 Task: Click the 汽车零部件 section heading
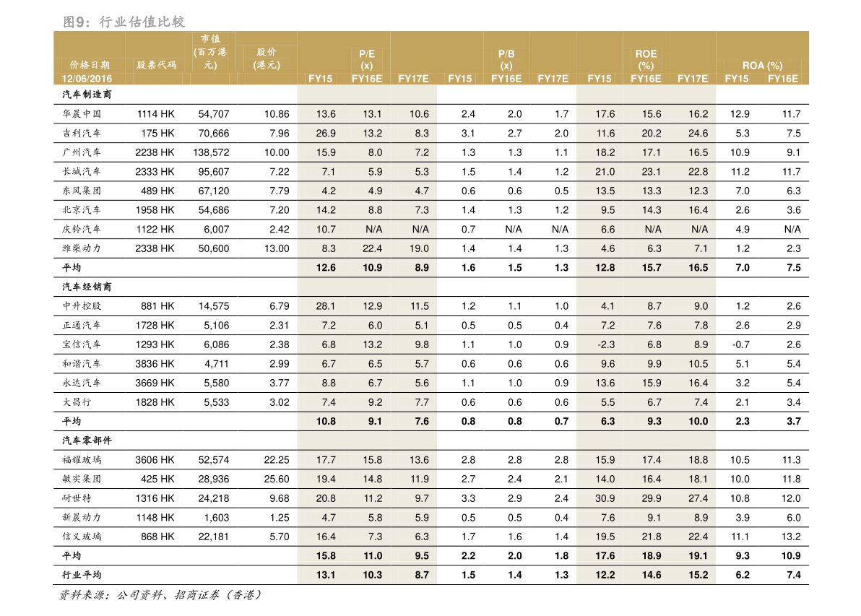pyautogui.click(x=87, y=441)
